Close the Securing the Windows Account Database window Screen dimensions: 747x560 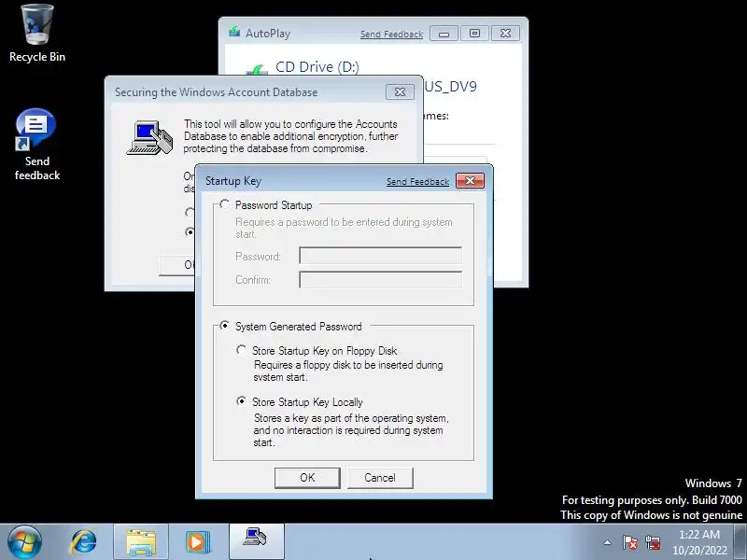(x=401, y=91)
